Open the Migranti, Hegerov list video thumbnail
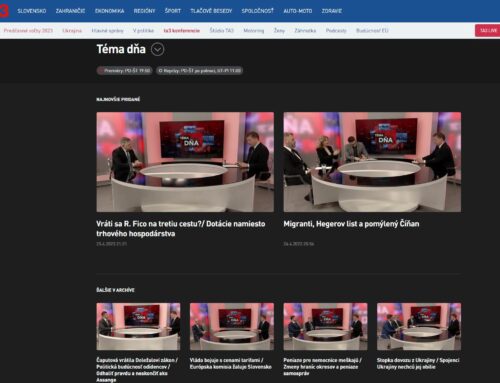The image size is (500, 383). pyautogui.click(x=372, y=162)
